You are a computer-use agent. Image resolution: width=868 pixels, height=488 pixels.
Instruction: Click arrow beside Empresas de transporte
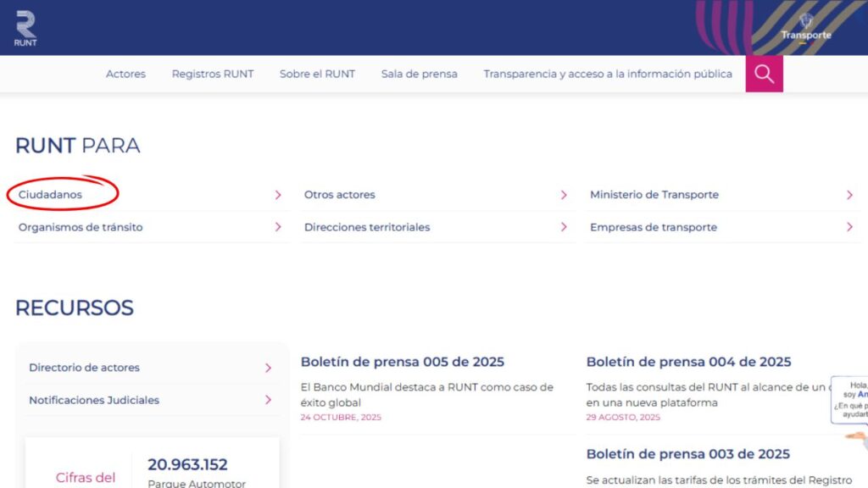tap(849, 227)
